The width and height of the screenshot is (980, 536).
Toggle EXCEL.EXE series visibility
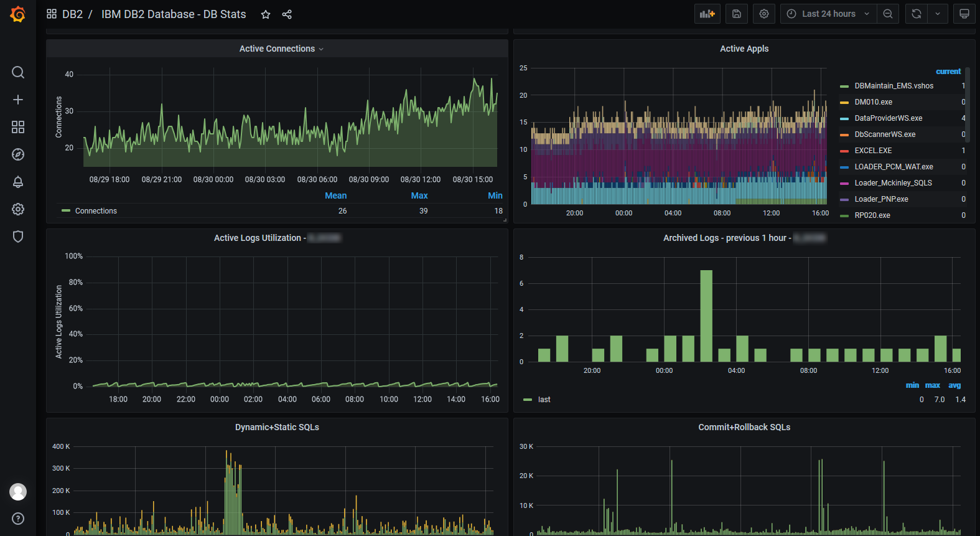(873, 151)
